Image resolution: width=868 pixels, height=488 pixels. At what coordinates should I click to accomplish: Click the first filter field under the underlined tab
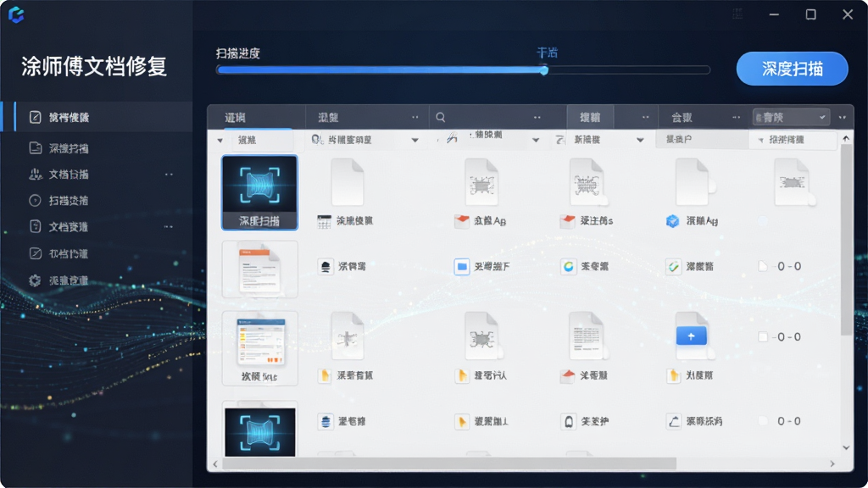coord(261,141)
